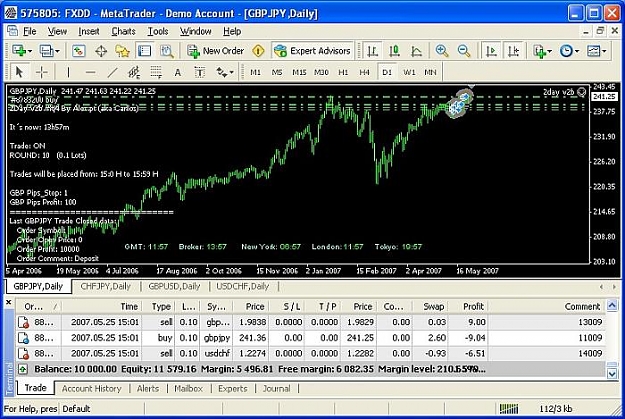Viewport: 625px width, 419px height.
Task: Toggle the Terminal window icon
Action: [x=144, y=51]
